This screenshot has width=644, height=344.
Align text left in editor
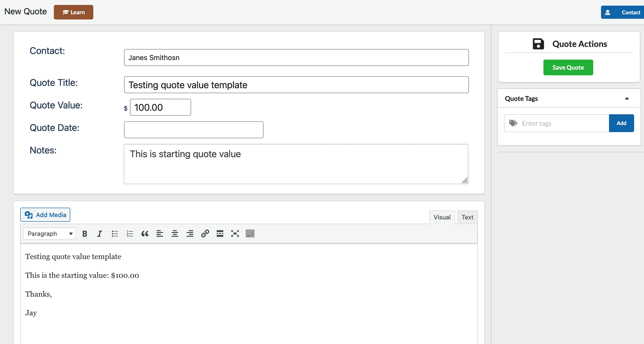coord(160,234)
